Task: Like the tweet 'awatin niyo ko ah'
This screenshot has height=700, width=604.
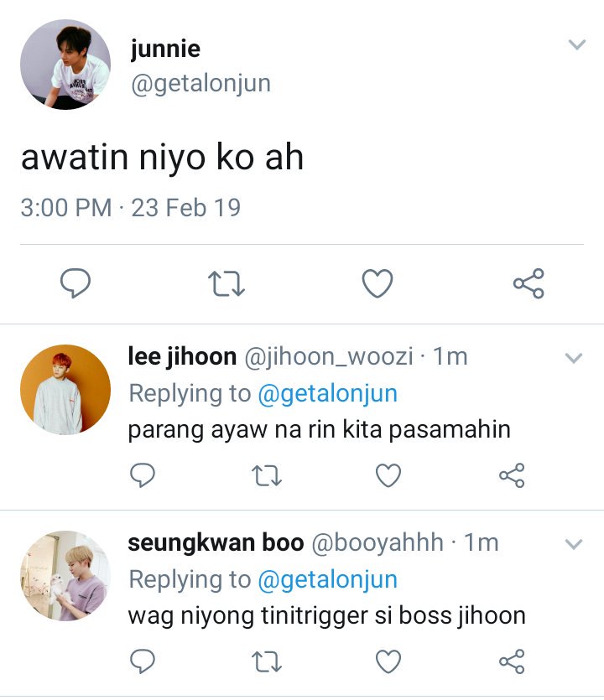Action: coord(377,283)
